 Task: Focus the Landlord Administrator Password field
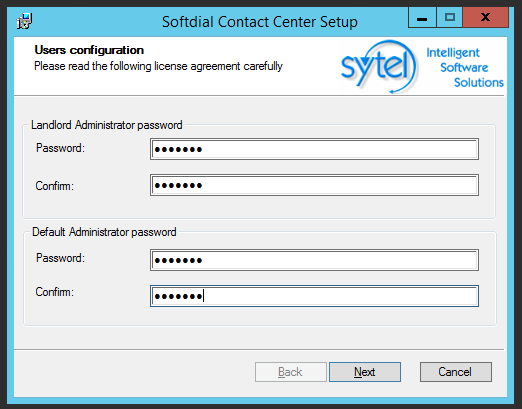[314, 149]
